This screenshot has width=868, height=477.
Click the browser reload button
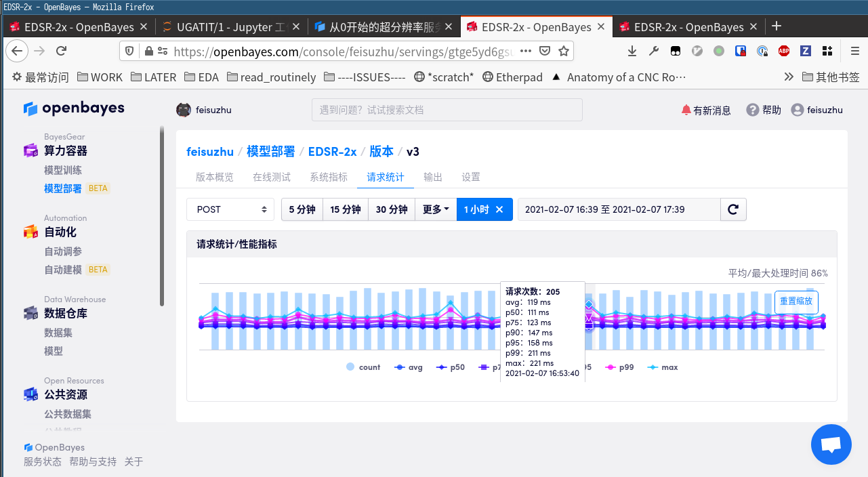click(x=62, y=51)
